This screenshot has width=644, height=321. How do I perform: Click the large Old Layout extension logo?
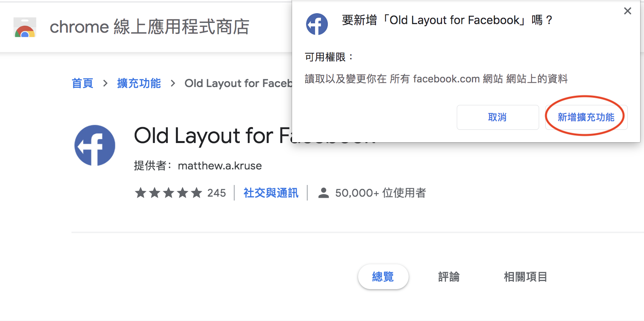[x=95, y=145]
